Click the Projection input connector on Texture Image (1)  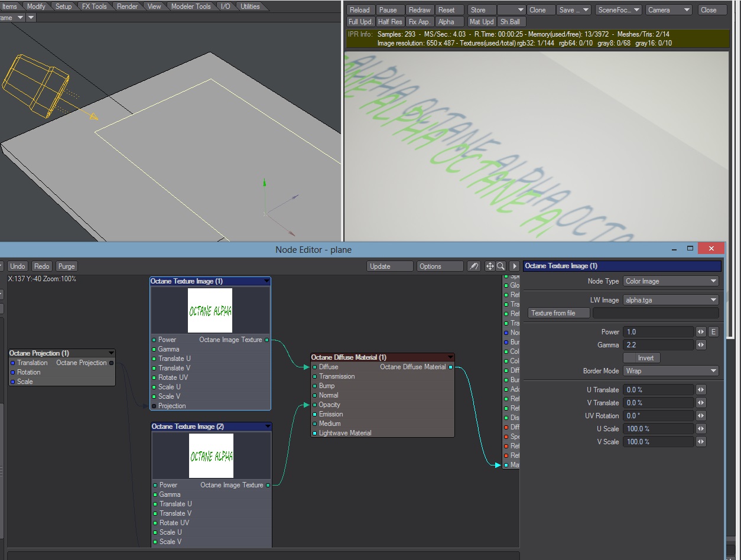(x=154, y=406)
